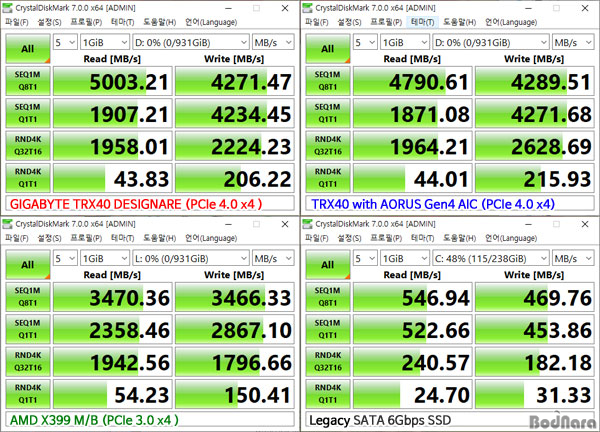Click the Legacy SATA 6Gbps SSD caption field
This screenshot has width=600, height=432.
[x=450, y=420]
